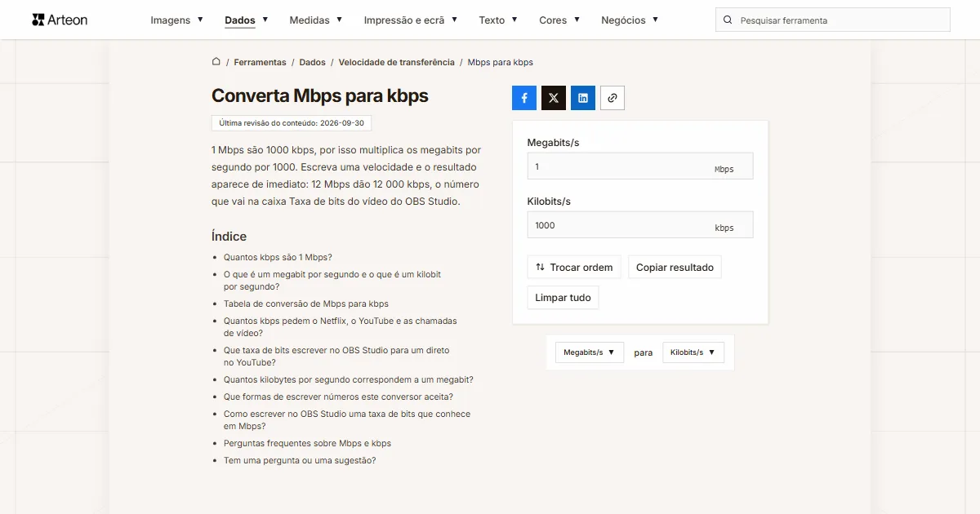
Task: Open 'Tem uma pergunta ou uma sugestão?' link
Action: coord(300,461)
